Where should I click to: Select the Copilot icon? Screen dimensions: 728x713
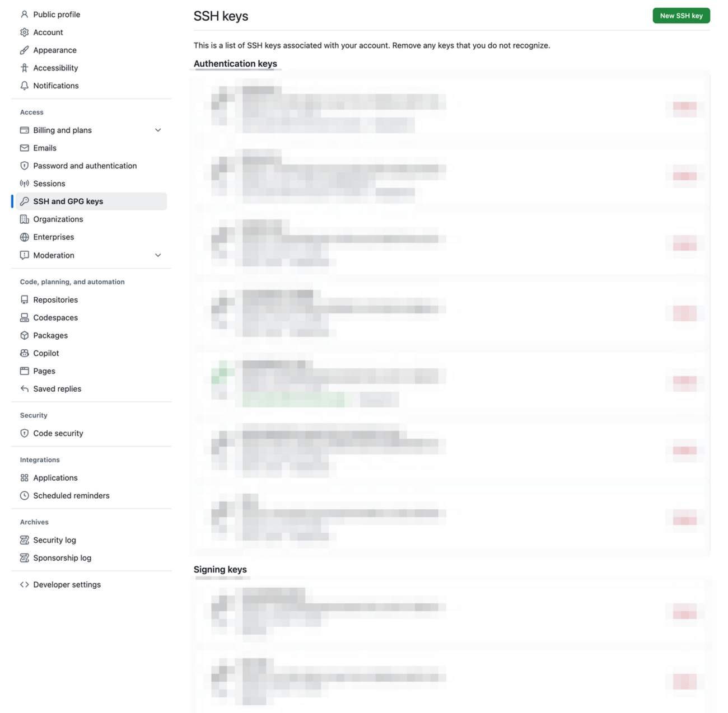click(x=25, y=353)
